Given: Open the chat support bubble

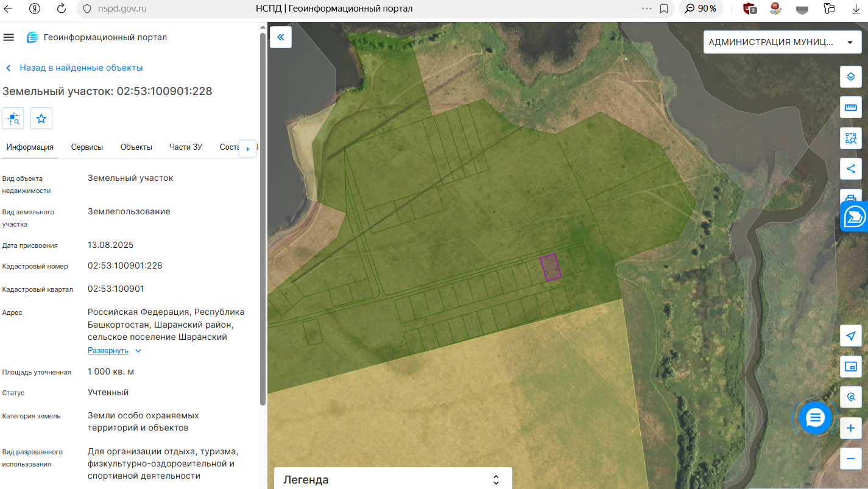Looking at the screenshot, I should click(x=815, y=418).
